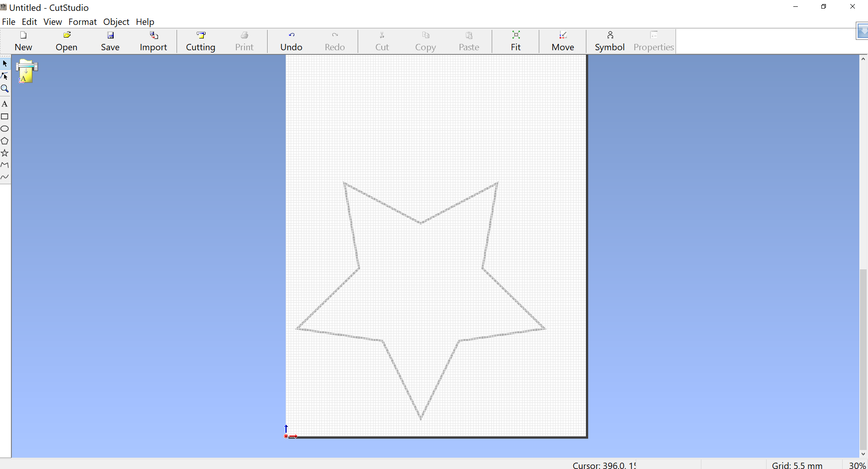Click the origin marker at page corner

click(x=286, y=436)
